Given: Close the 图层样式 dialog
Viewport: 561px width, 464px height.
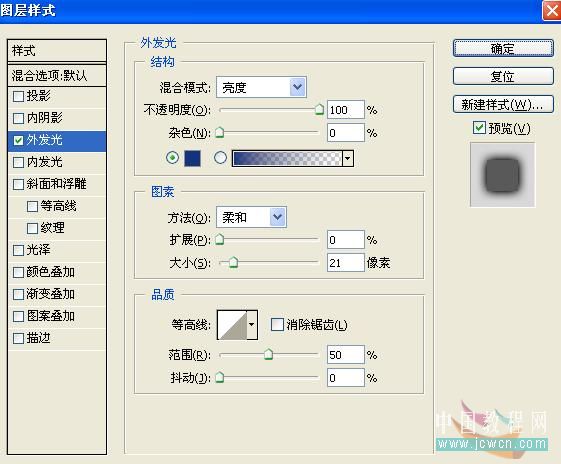Looking at the screenshot, I should click(551, 10).
